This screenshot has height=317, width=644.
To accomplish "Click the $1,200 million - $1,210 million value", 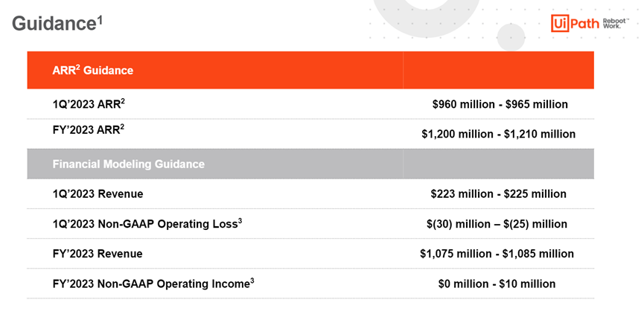I will [499, 134].
